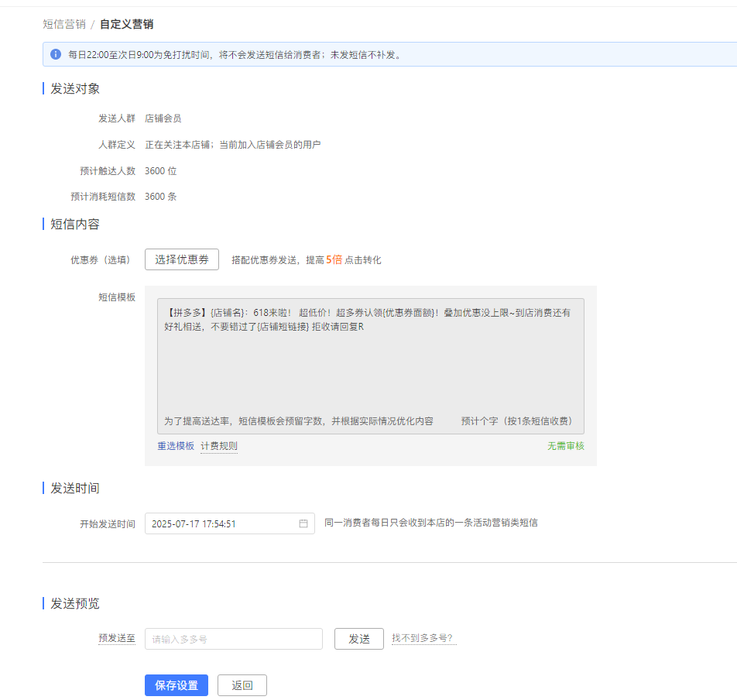Click the 自定义营销 breadcrumb title
Viewport: 737px width, 700px height.
[x=126, y=24]
